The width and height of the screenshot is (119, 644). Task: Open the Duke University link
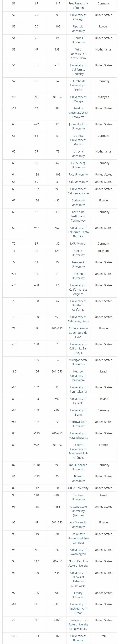[x=78, y=488]
